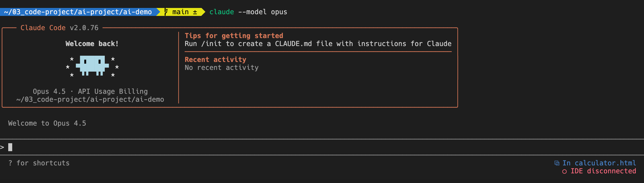This screenshot has height=183, width=644.
Task: Click the file icon beside In calculator.html
Action: [557, 163]
